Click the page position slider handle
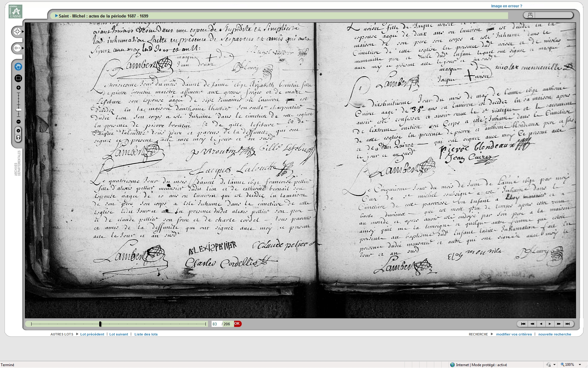588x368 pixels. (x=100, y=324)
